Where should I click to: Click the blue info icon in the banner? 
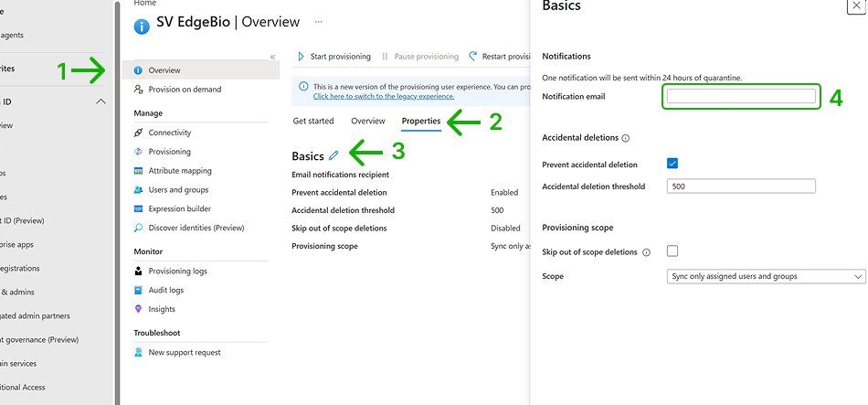[303, 87]
